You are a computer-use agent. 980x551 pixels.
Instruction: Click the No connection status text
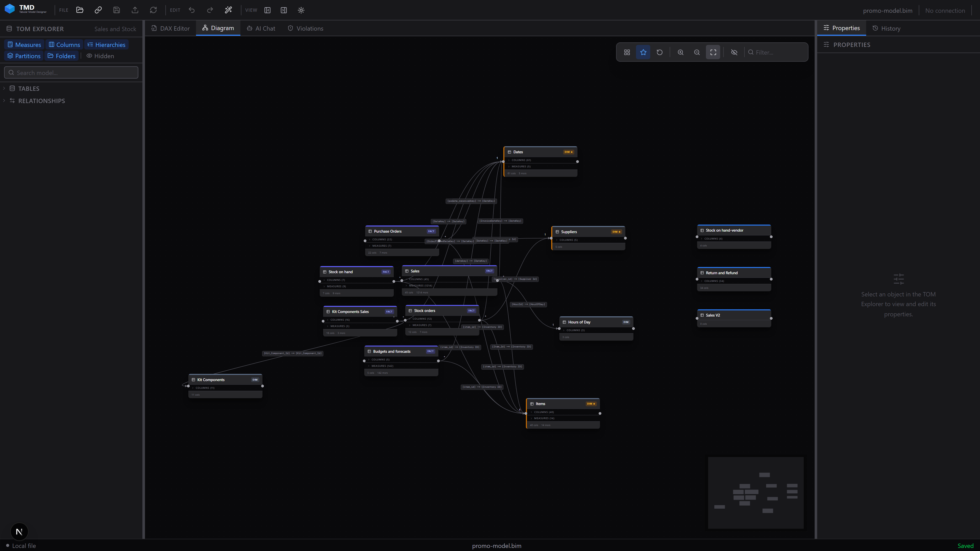(945, 11)
